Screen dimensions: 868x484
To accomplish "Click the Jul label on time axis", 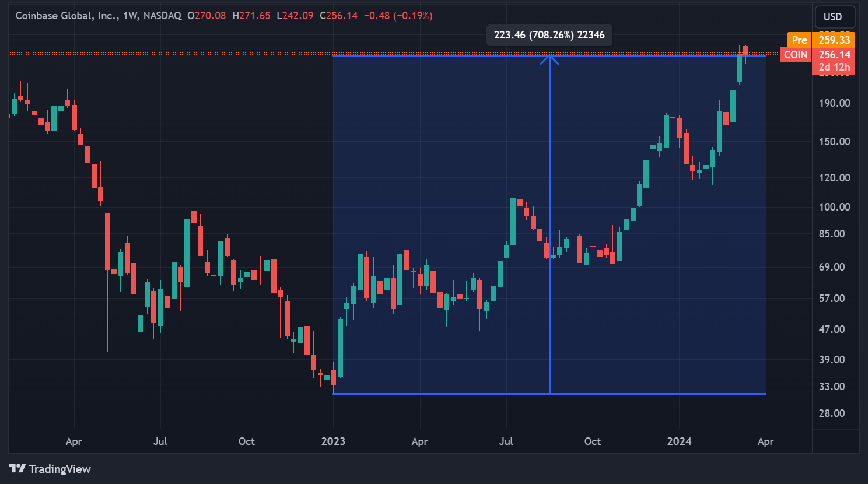I will (x=160, y=441).
